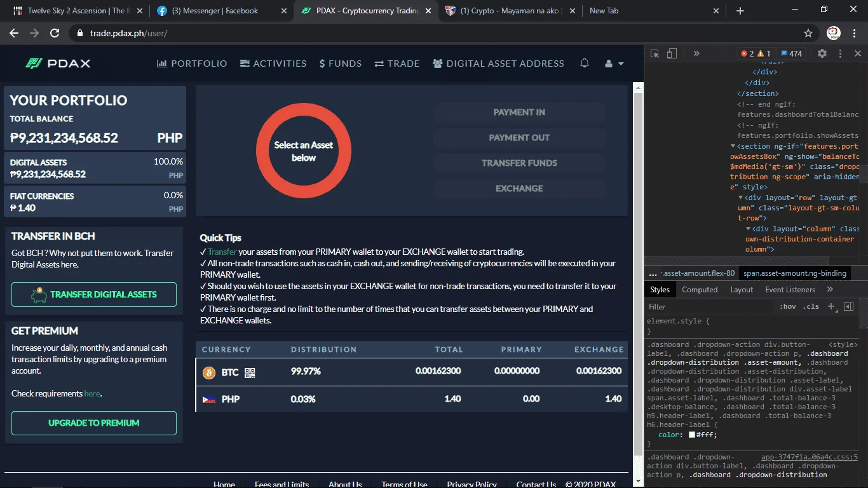Screen dimensions: 868x488
Task: Open the premium requirements 'here' link
Action: [92, 394]
